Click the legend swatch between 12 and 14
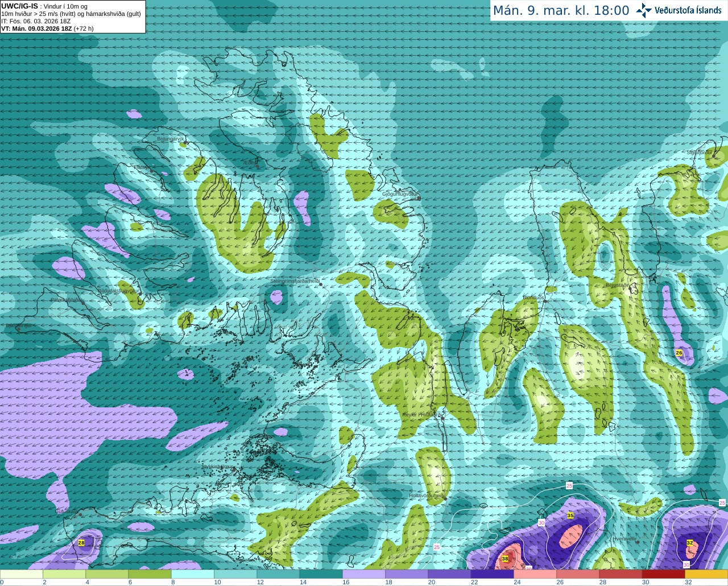Image resolution: width=728 pixels, height=586 pixels. 278,574
